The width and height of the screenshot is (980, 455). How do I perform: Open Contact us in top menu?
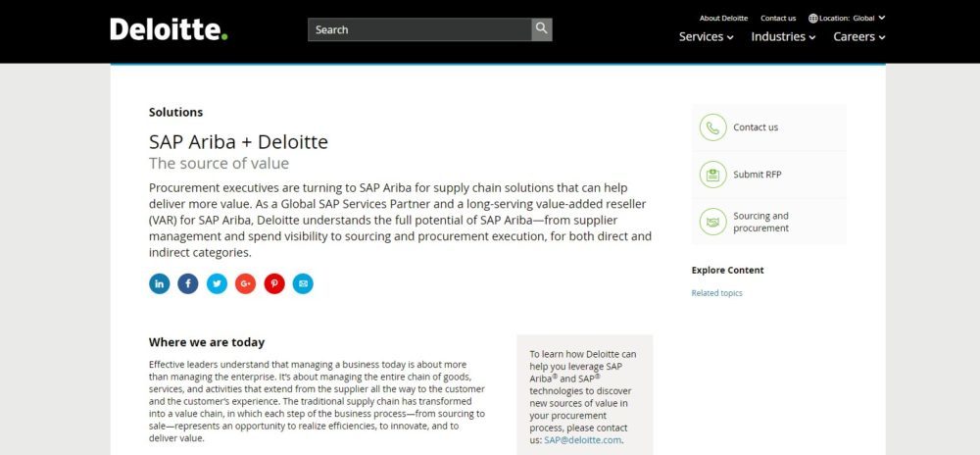[x=778, y=18]
